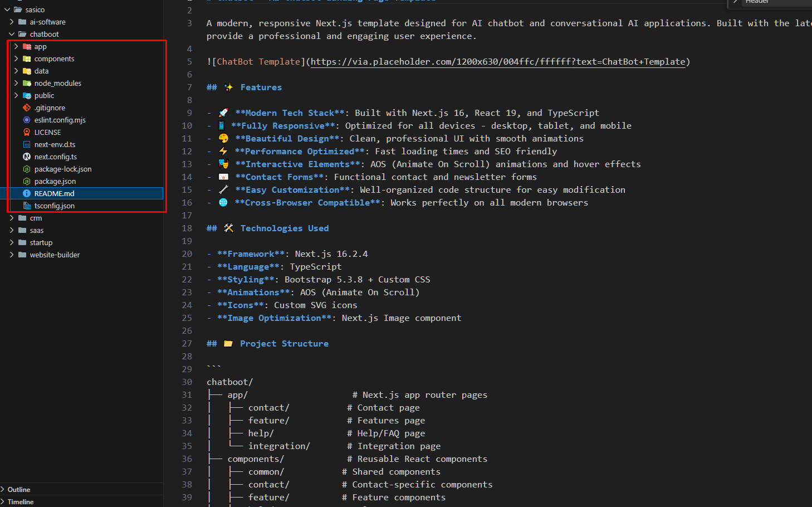Viewport: 812px width, 507px height.
Task: Click the **Modern Tech Stack** text
Action: [x=290, y=113]
